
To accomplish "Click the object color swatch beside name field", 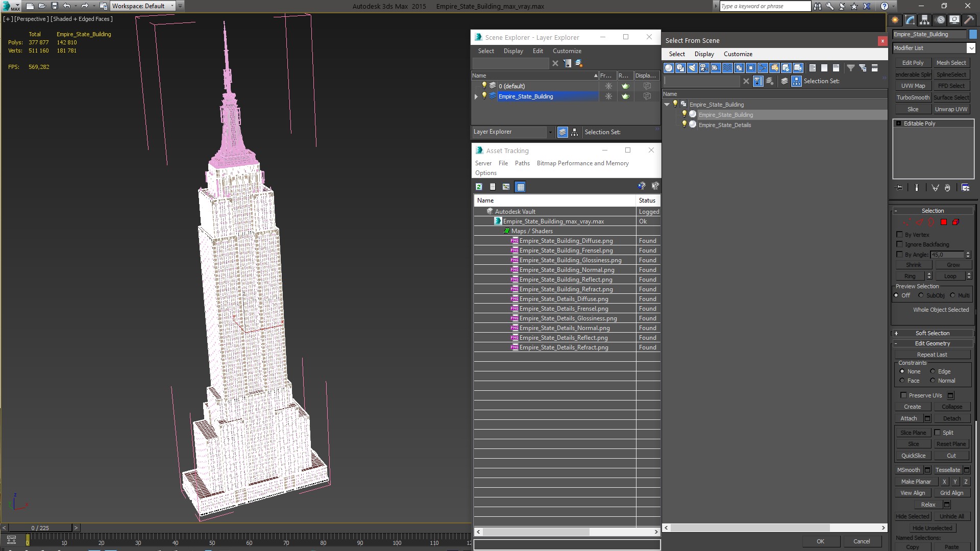I will pyautogui.click(x=973, y=35).
